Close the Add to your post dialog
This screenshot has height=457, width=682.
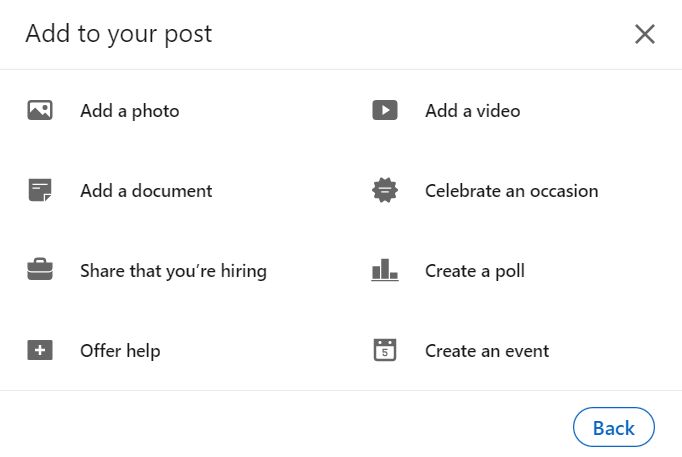pyautogui.click(x=645, y=34)
